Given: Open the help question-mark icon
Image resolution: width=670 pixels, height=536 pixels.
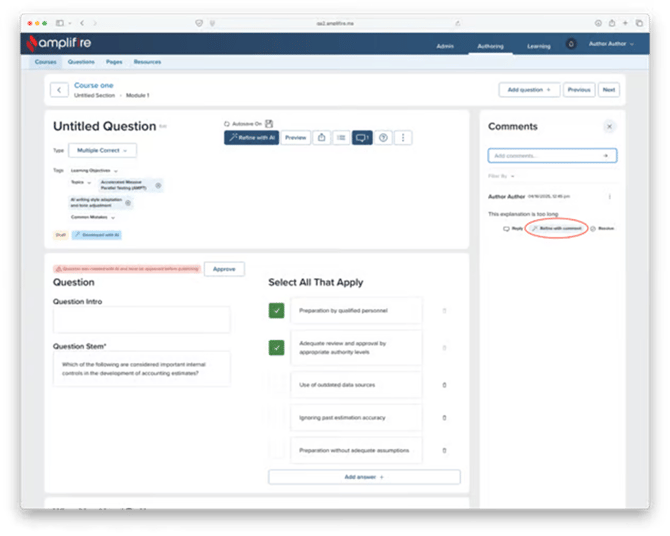Looking at the screenshot, I should pos(384,138).
